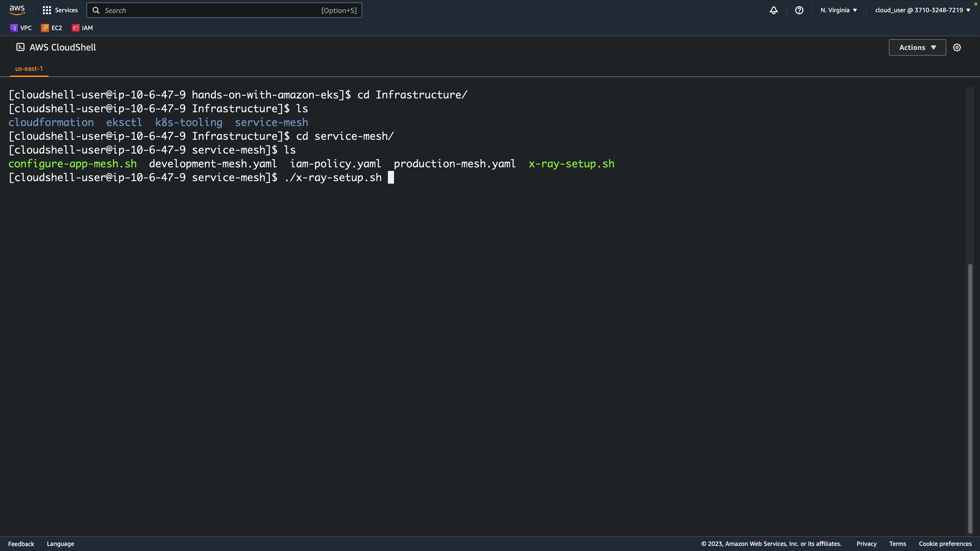
Task: Open Cookie preferences
Action: 945,544
